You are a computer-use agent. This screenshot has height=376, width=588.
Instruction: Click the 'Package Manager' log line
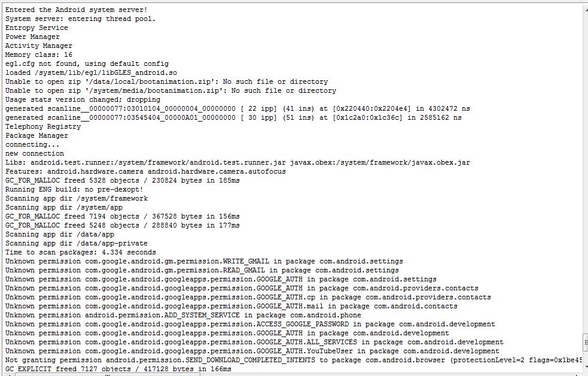pos(36,135)
